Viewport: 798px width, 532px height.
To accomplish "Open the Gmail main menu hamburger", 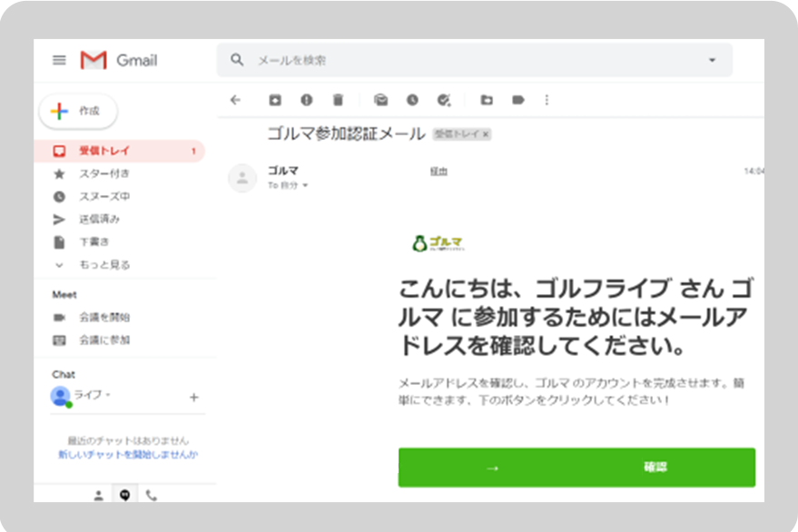I will 59,60.
